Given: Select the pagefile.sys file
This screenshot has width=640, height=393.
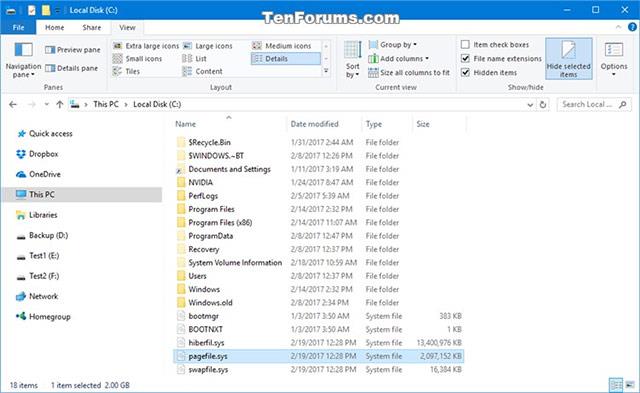Looking at the screenshot, I should [318, 356].
